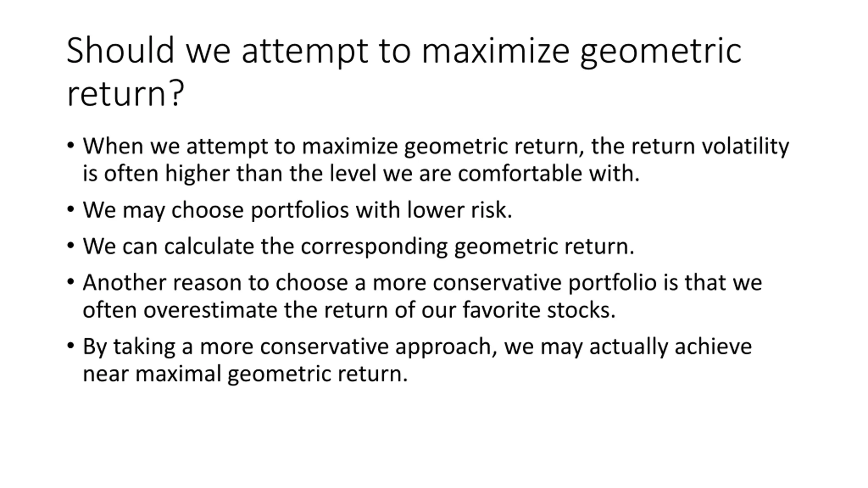The width and height of the screenshot is (868, 488).
Task: Click the word 'volatility' in the first bullet
Action: [745, 146]
